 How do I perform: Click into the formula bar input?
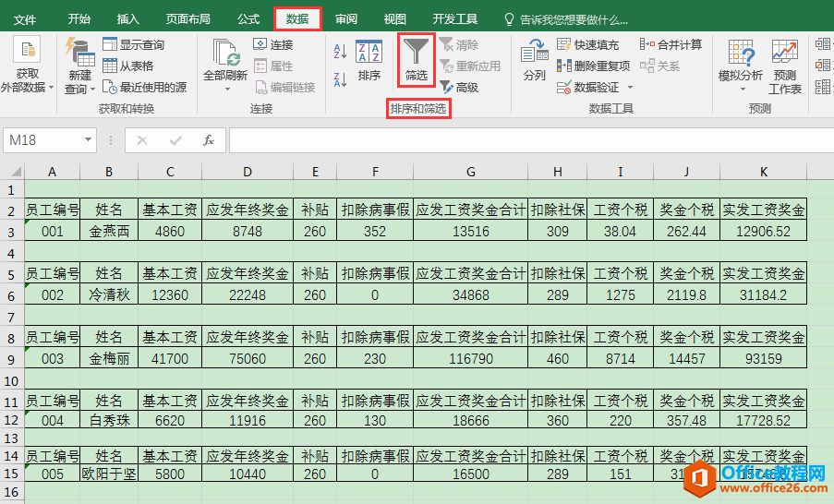click(531, 140)
